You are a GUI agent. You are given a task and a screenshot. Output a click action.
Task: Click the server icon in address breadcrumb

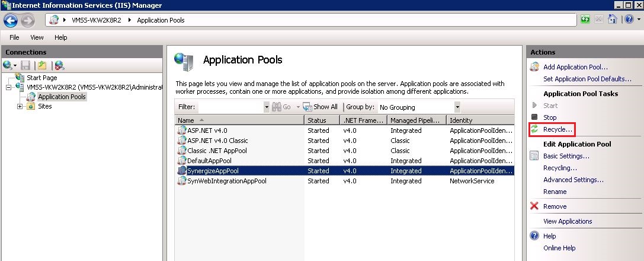pyautogui.click(x=54, y=20)
